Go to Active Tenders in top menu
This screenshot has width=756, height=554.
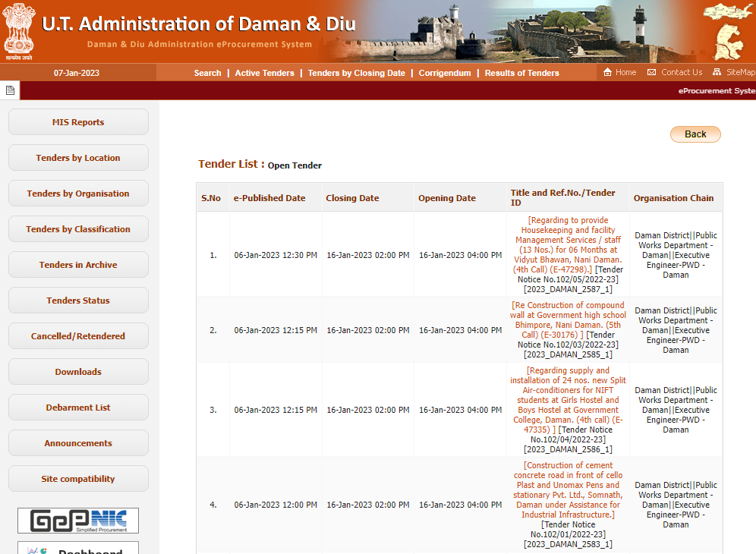point(264,73)
